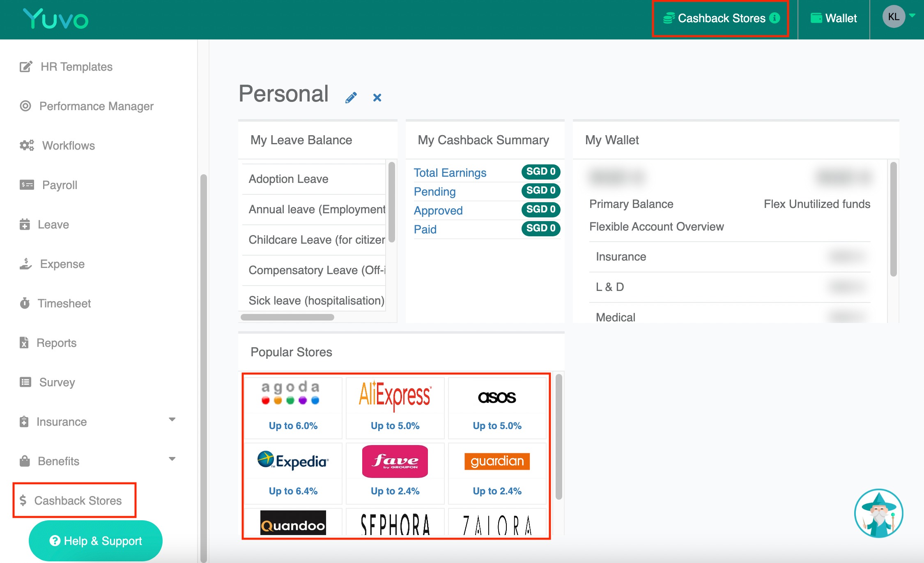
Task: Select Compensatory Leave (Off-in-lieu) row
Action: pos(314,270)
